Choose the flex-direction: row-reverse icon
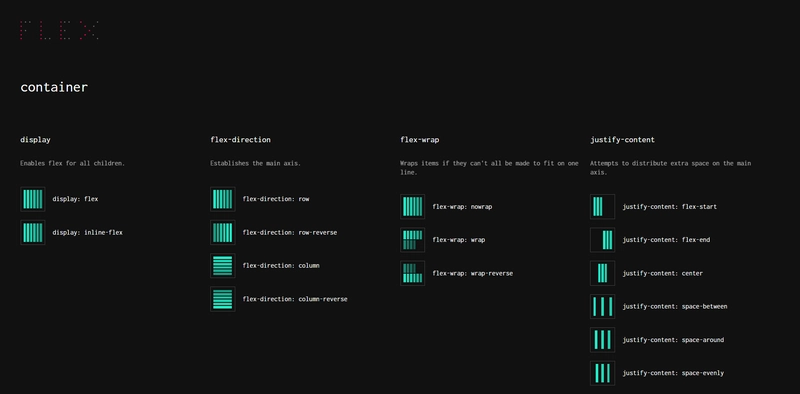Screen dimensions: 800x394 222,232
